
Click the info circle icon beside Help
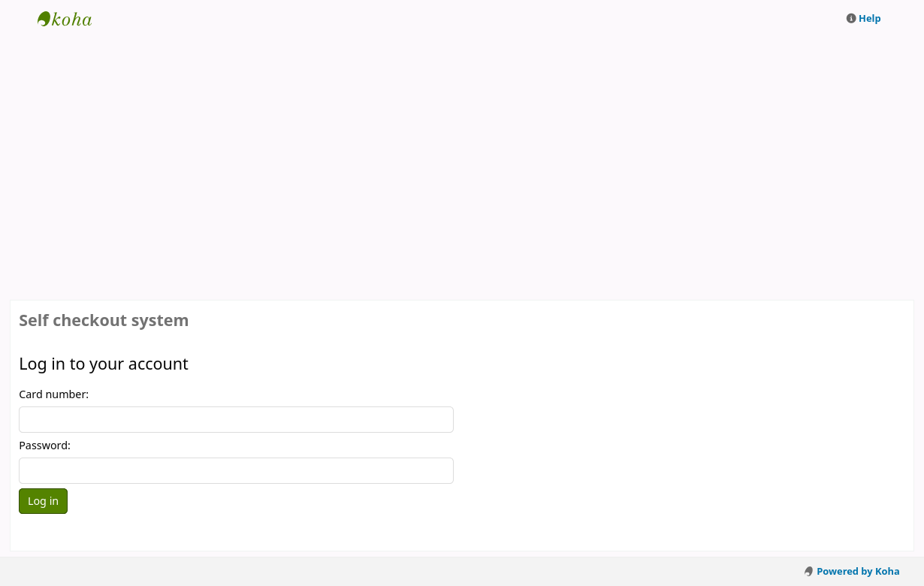851,19
